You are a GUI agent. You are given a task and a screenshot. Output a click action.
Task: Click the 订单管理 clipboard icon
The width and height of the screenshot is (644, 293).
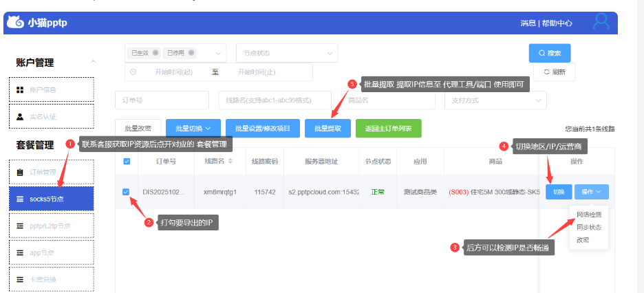coord(20,172)
